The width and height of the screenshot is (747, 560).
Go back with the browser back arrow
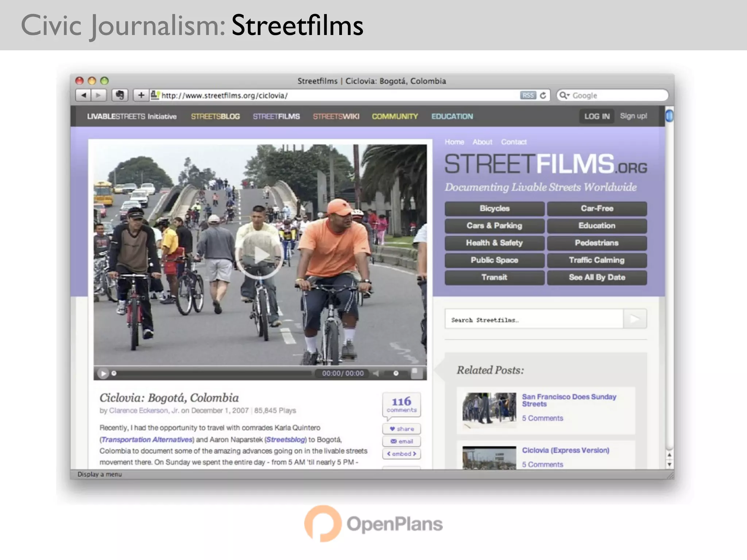coord(84,96)
